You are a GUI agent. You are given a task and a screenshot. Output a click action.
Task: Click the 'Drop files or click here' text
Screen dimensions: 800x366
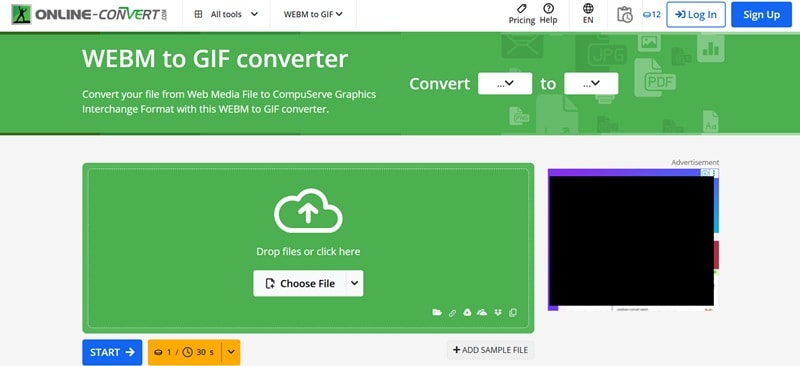[x=308, y=252]
